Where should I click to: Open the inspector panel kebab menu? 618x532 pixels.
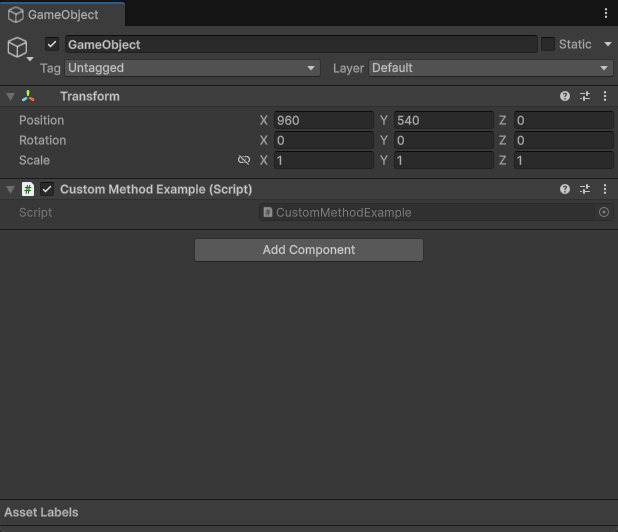click(x=606, y=14)
